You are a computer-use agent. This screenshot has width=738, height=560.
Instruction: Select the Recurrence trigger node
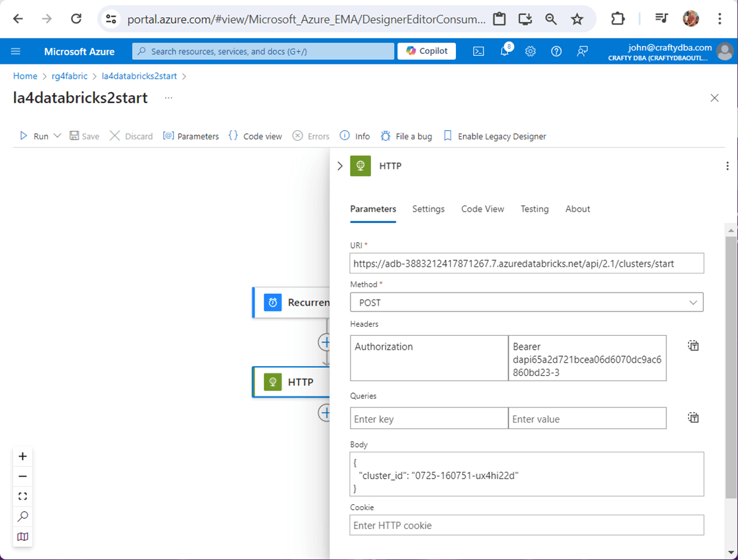pos(291,302)
